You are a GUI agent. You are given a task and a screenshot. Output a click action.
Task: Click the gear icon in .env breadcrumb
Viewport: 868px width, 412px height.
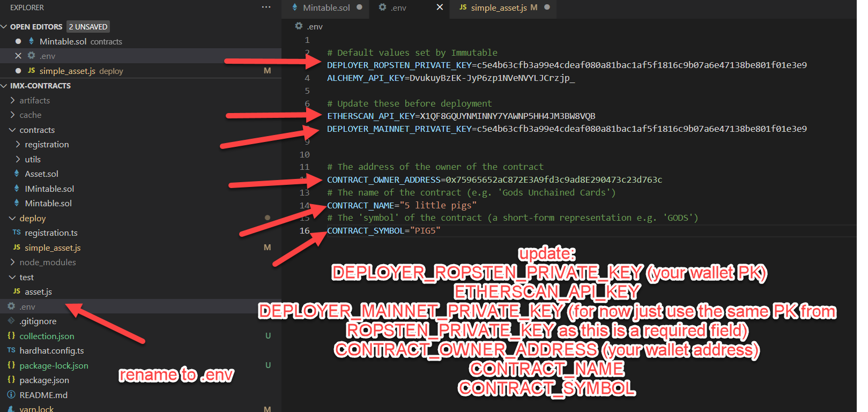(299, 26)
